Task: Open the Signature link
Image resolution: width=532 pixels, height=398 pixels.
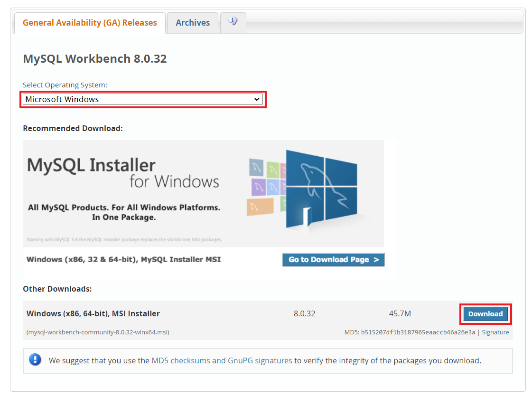Action: 495,332
